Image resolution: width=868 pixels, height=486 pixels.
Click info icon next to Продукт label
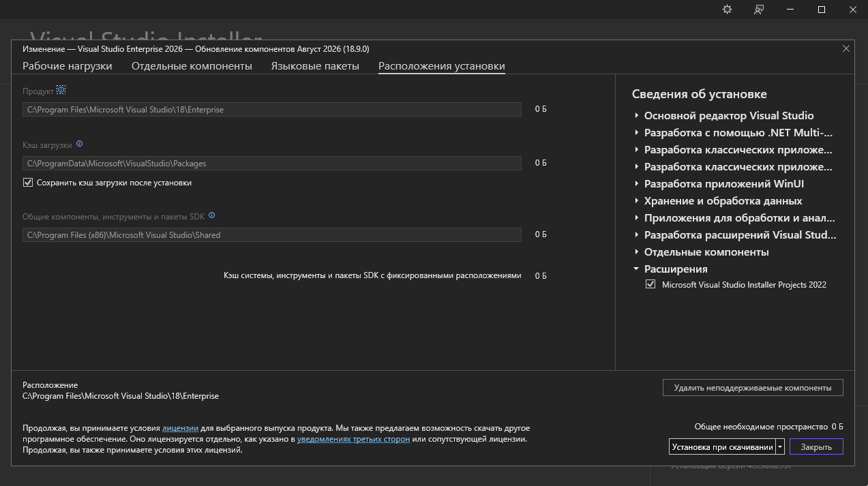61,90
